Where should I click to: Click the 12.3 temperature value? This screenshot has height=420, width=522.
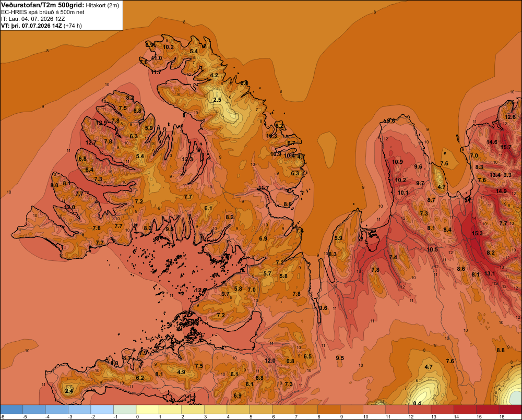pyautogui.click(x=187, y=159)
